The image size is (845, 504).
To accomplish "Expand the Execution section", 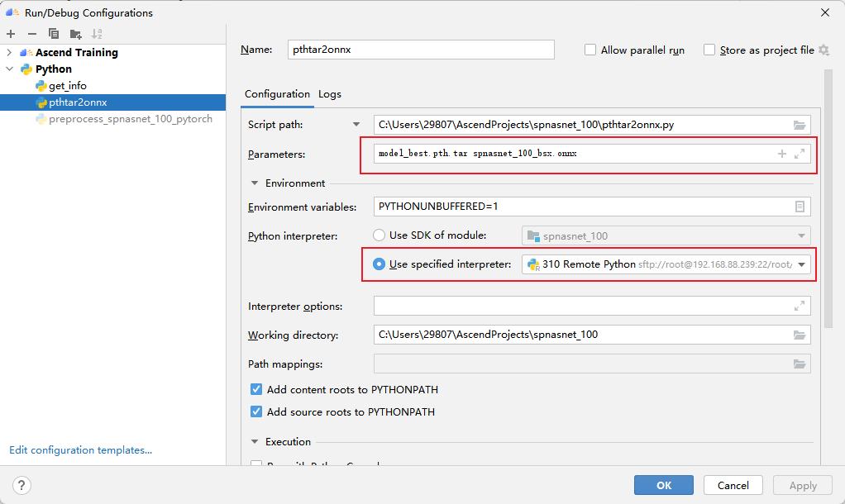I will [256, 441].
